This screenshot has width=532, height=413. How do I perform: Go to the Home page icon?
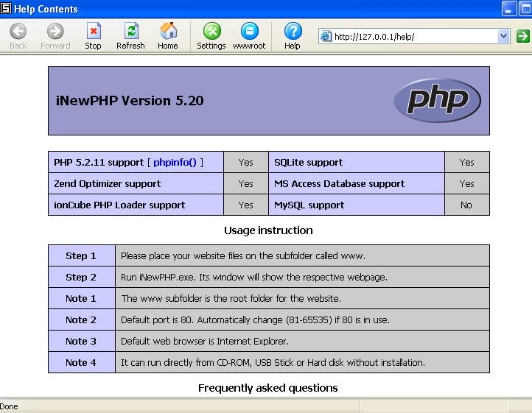point(168,31)
